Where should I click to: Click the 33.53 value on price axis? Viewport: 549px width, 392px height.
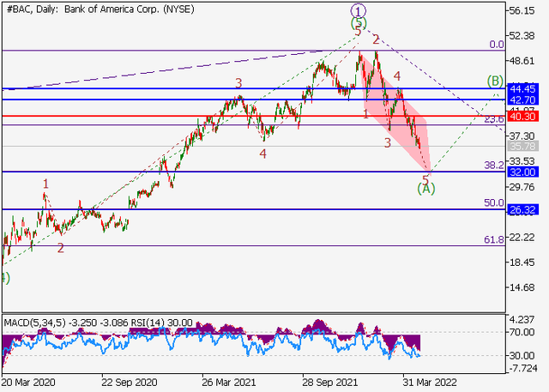click(x=522, y=161)
